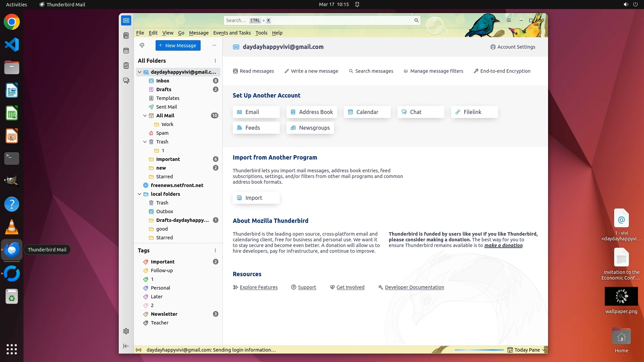Follow the make a donation link
Image resolution: width=644 pixels, height=362 pixels.
tap(503, 245)
